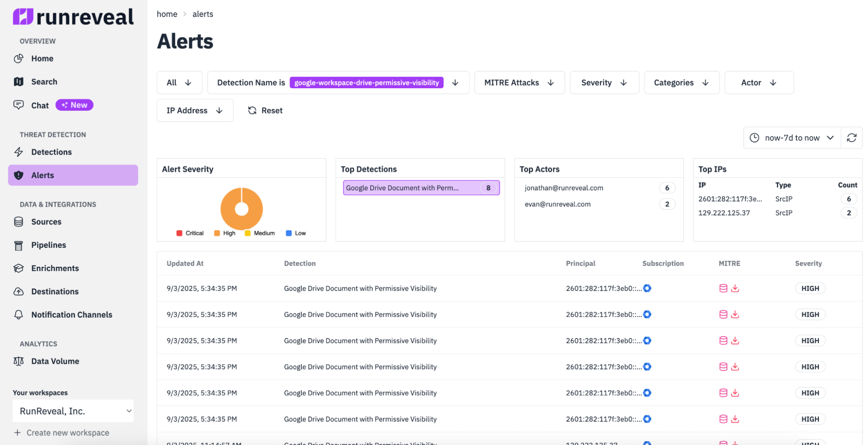Click Create new workspace
The image size is (868, 445).
(61, 433)
